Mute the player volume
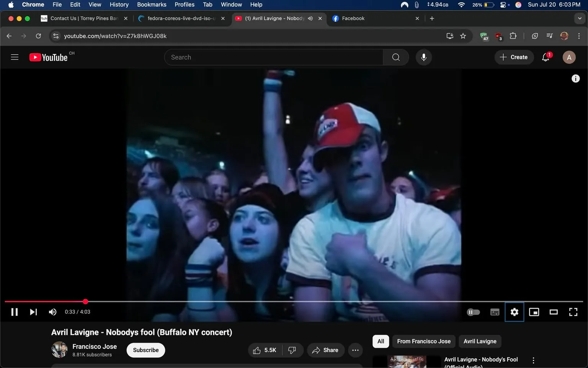Image resolution: width=588 pixels, height=368 pixels. [52, 312]
